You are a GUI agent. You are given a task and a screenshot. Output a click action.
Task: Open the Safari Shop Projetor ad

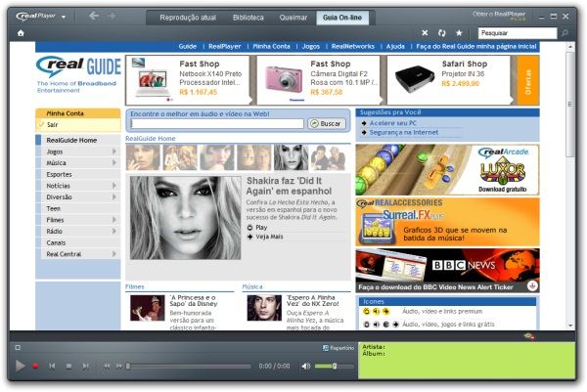[x=448, y=80]
